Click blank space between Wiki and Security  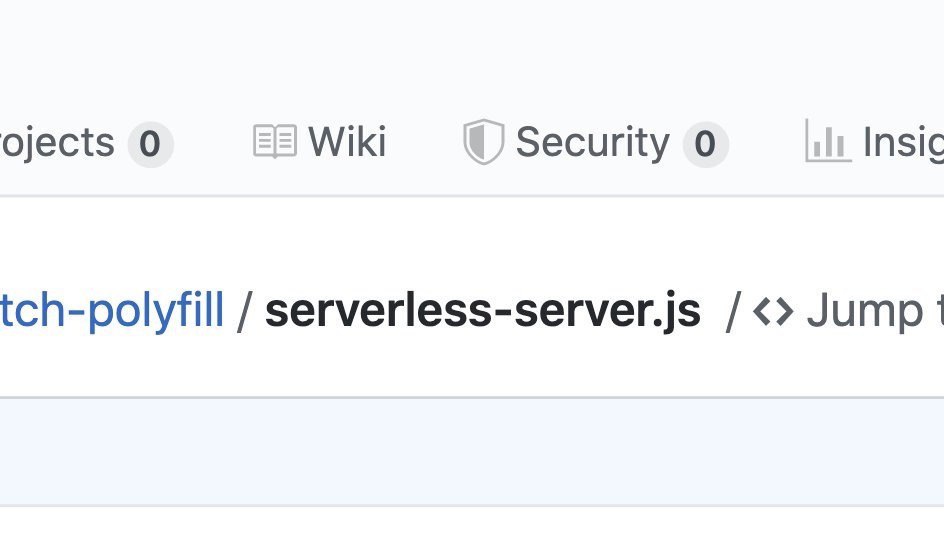(x=424, y=142)
